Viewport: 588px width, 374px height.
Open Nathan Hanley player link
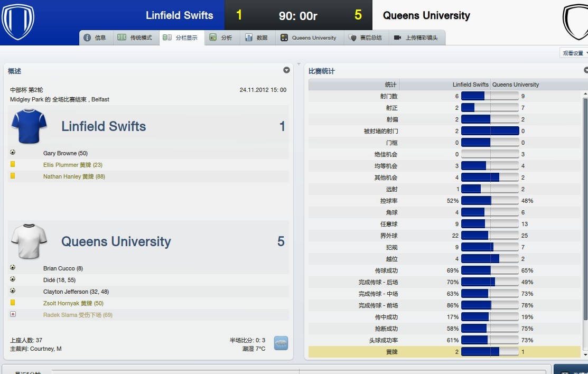(x=62, y=176)
